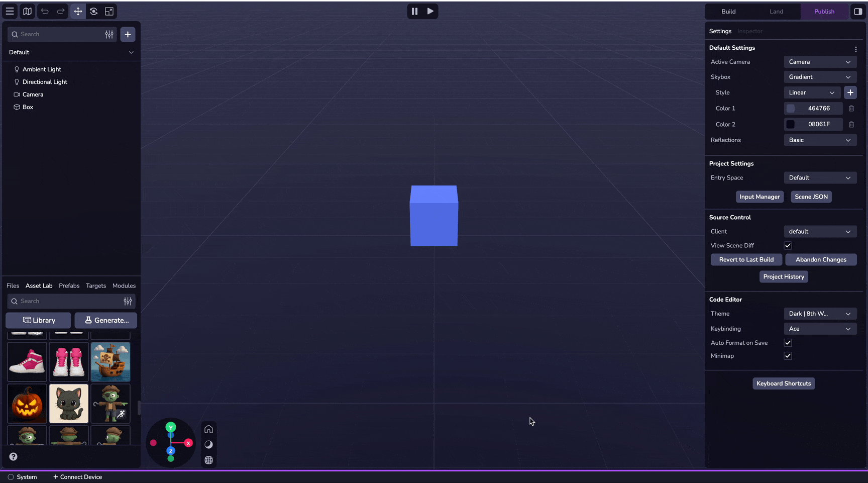Click the home view reset icon
Screen dimensions: 868x483
208,429
